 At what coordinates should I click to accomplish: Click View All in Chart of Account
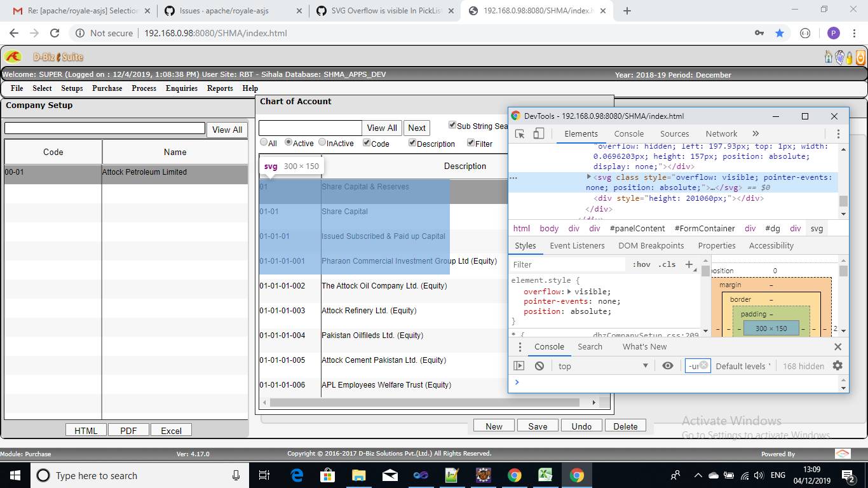382,128
